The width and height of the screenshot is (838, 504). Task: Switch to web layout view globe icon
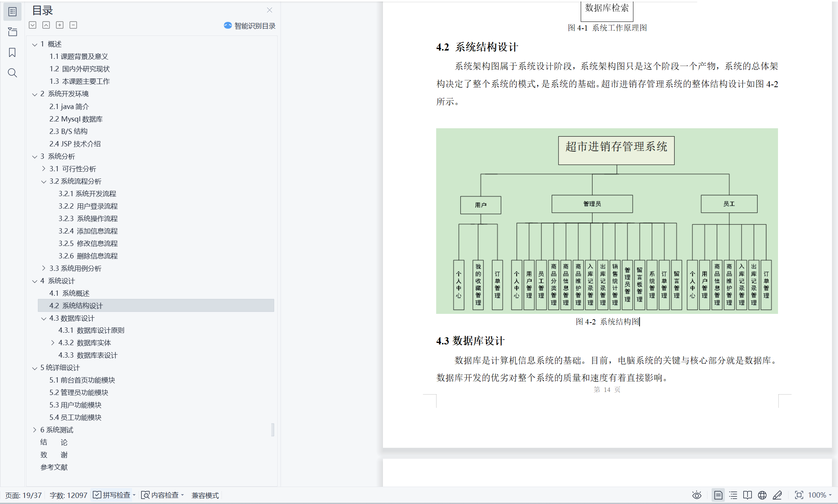pos(762,495)
